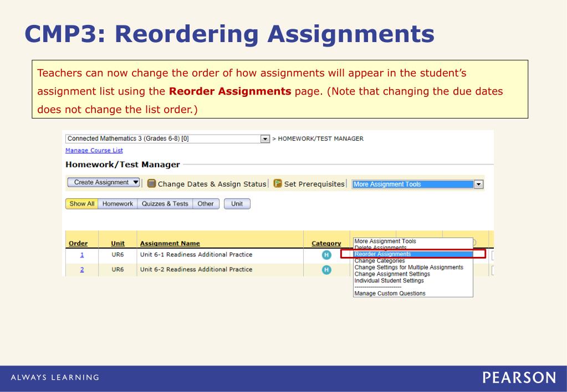Click the H category icon for Unit 6-2
This screenshot has width=567, height=392.
[326, 270]
